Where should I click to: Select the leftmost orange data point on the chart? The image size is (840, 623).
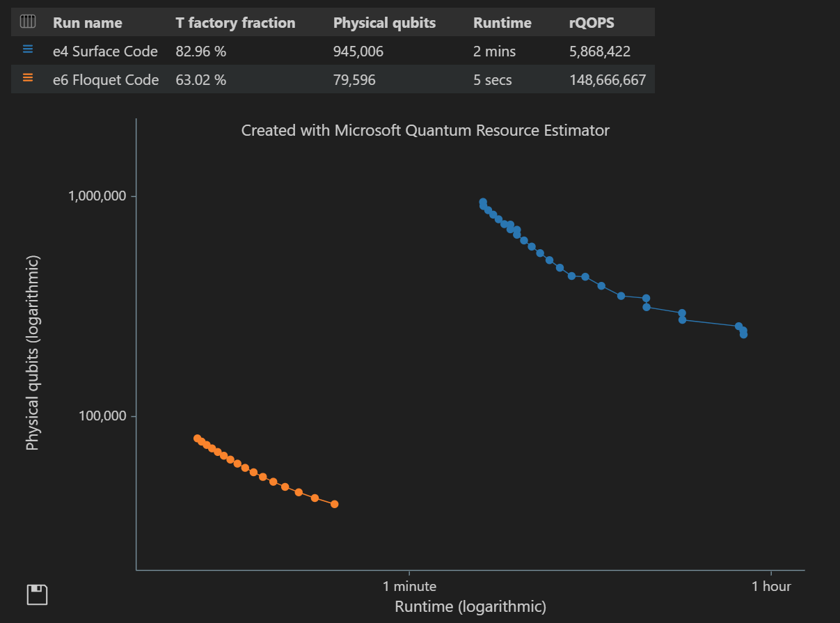coord(197,439)
